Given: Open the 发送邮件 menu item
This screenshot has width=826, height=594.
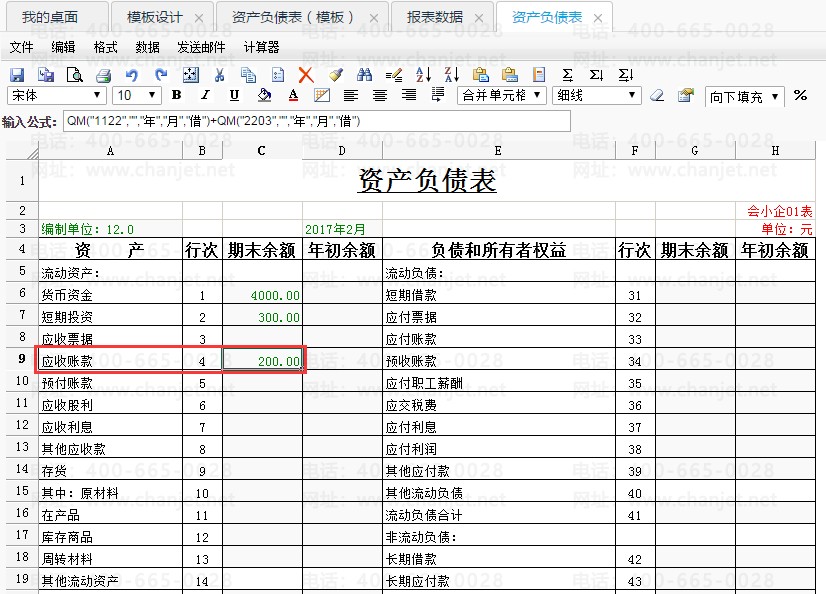Looking at the screenshot, I should coord(201,47).
